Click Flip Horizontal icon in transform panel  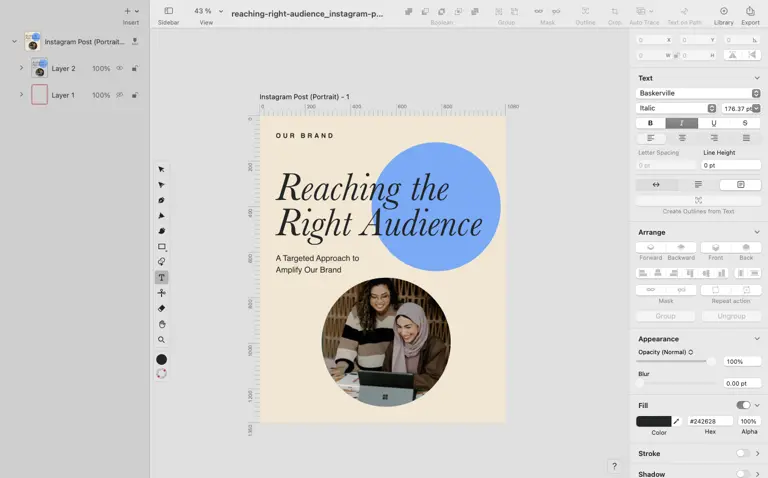pyautogui.click(x=732, y=55)
